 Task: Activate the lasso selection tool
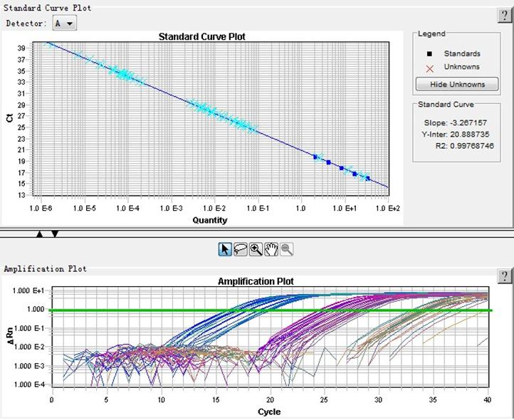241,249
